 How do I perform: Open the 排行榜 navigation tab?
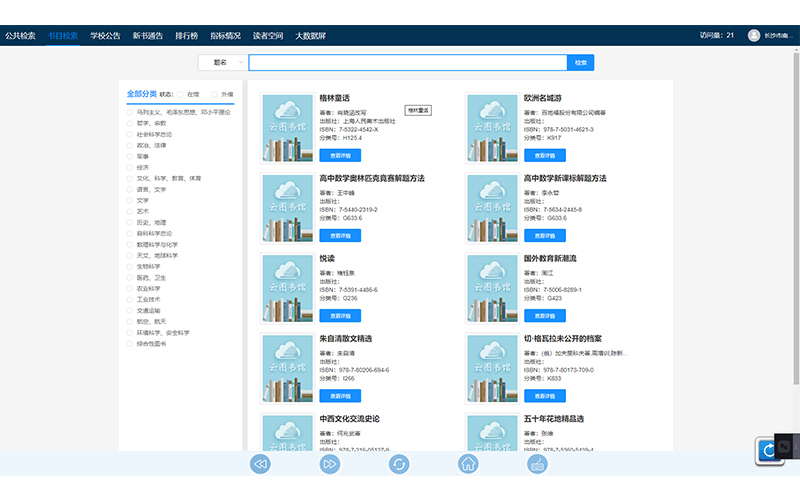pos(186,35)
